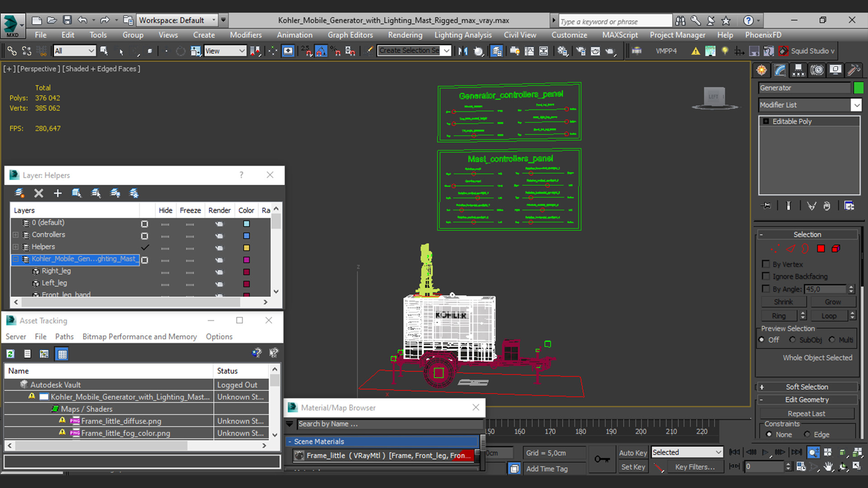Open the Motion panel wheel icon
Screen dimensions: 868x488
tap(817, 70)
